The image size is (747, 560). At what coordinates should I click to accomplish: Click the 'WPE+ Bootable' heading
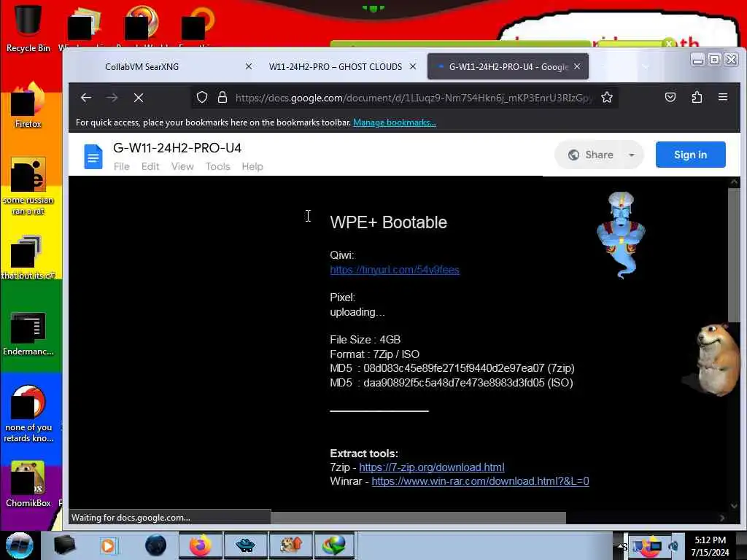388,222
